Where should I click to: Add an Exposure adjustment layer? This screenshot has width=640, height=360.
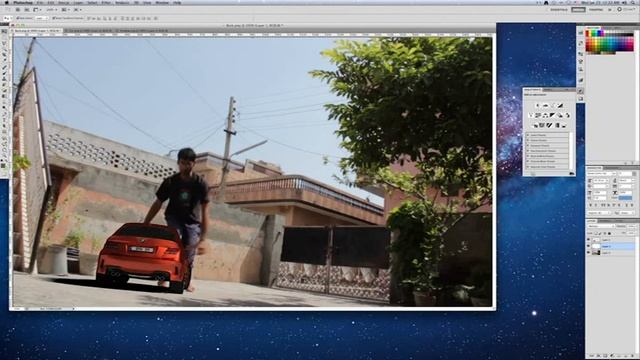pyautogui.click(x=560, y=105)
